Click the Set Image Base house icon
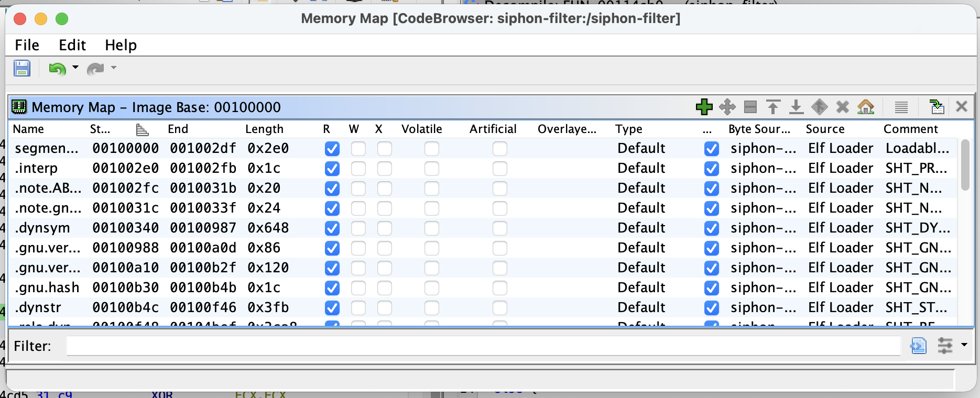This screenshot has height=398, width=980. [x=866, y=107]
